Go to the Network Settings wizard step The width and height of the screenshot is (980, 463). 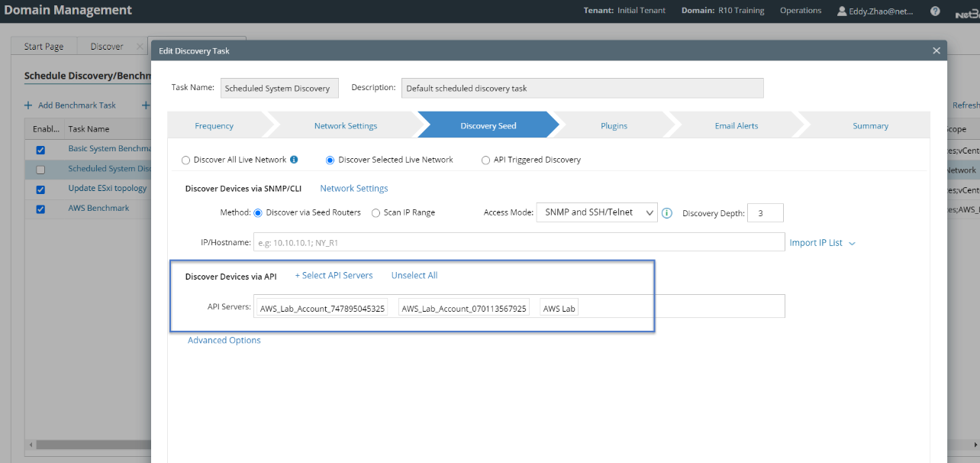[x=345, y=126]
